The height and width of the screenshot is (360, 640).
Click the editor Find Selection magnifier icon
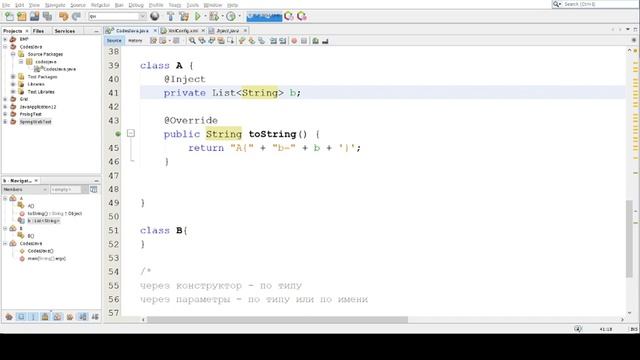[192, 41]
